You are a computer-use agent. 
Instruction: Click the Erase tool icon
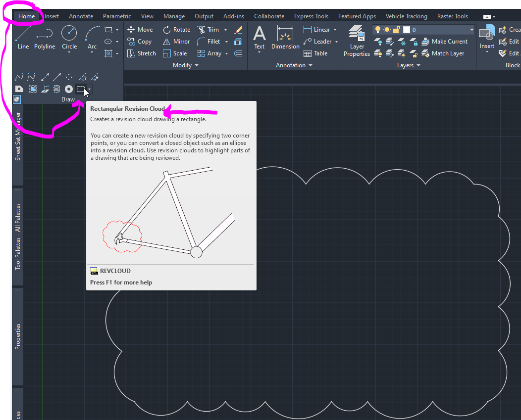click(239, 30)
